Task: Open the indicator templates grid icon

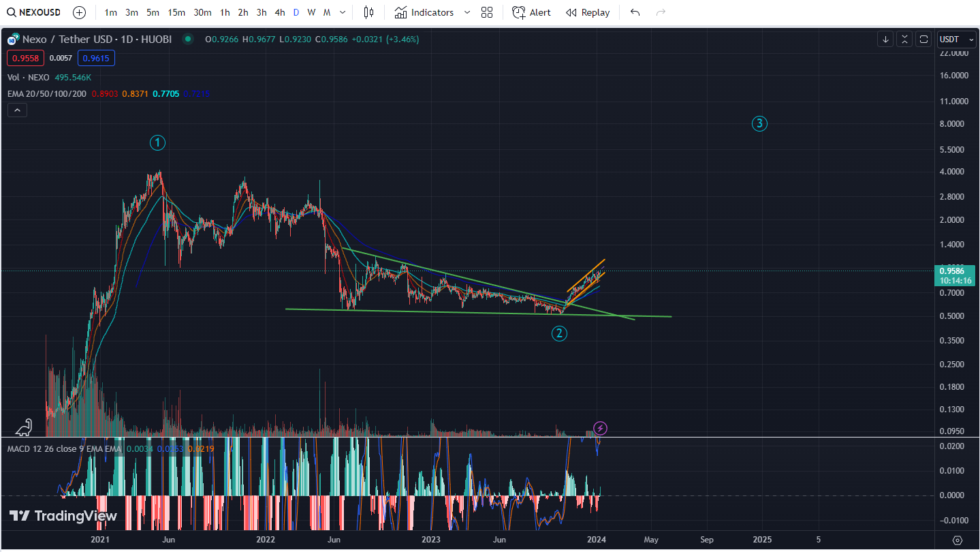Action: tap(487, 12)
